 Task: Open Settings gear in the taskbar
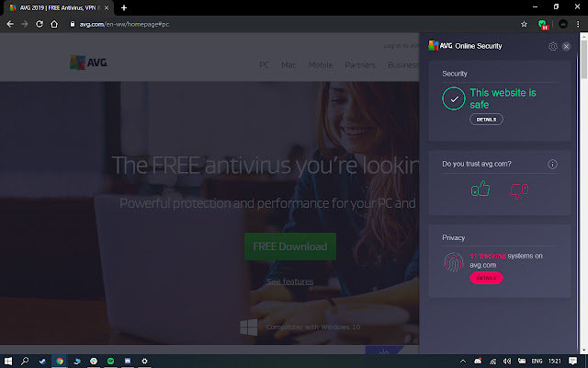[145, 362]
